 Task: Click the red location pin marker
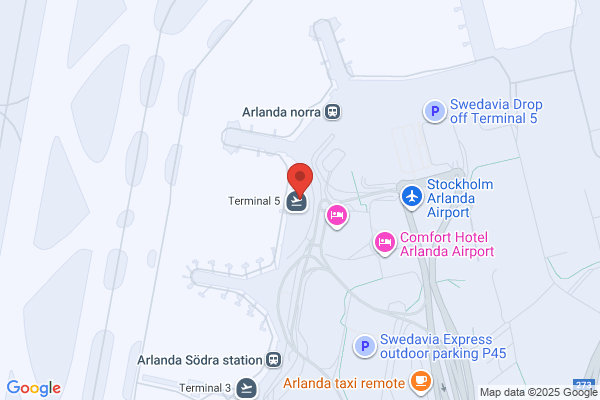click(300, 180)
